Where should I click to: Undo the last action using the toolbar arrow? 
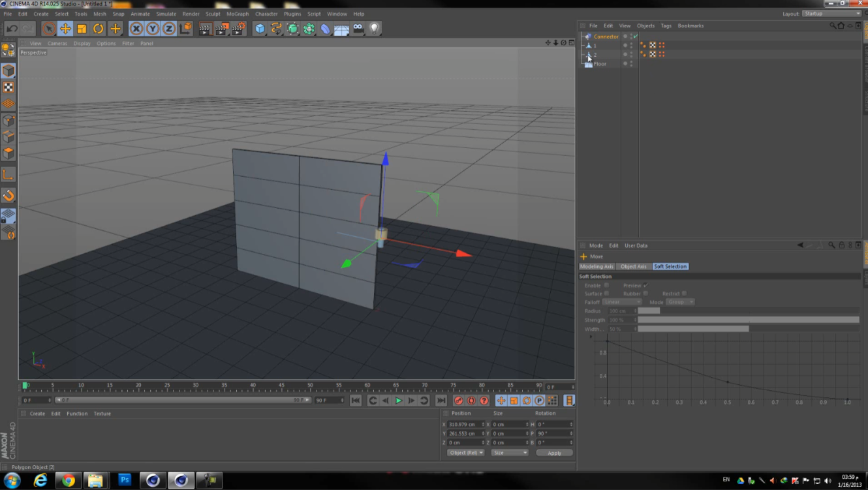(x=12, y=29)
